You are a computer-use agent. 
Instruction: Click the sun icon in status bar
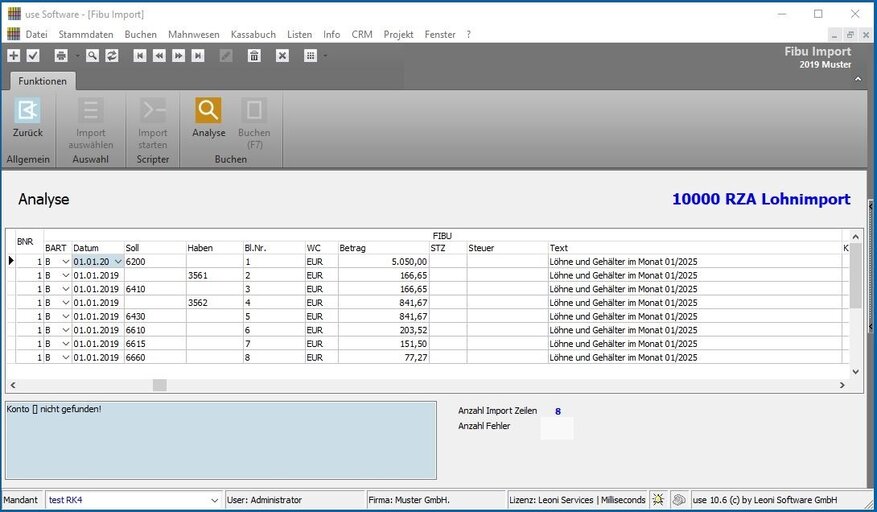pyautogui.click(x=658, y=499)
